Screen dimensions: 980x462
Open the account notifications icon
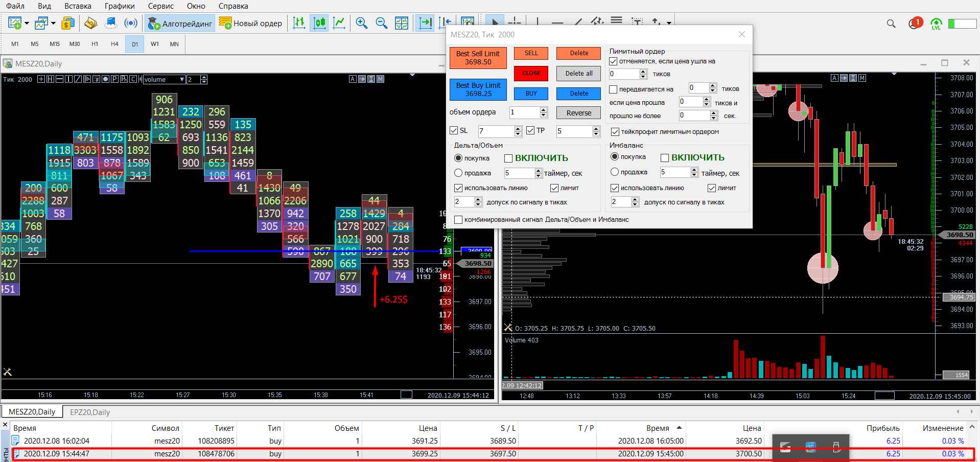(915, 23)
